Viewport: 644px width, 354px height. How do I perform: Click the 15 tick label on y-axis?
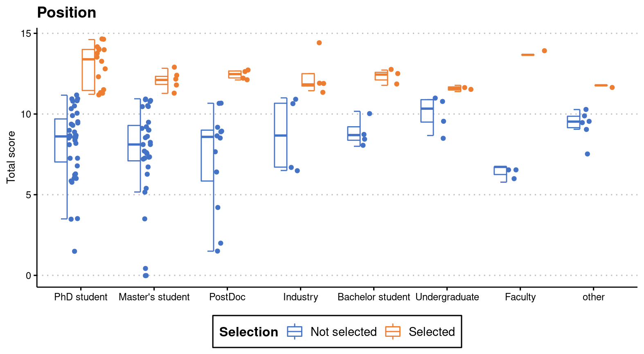[x=26, y=34]
